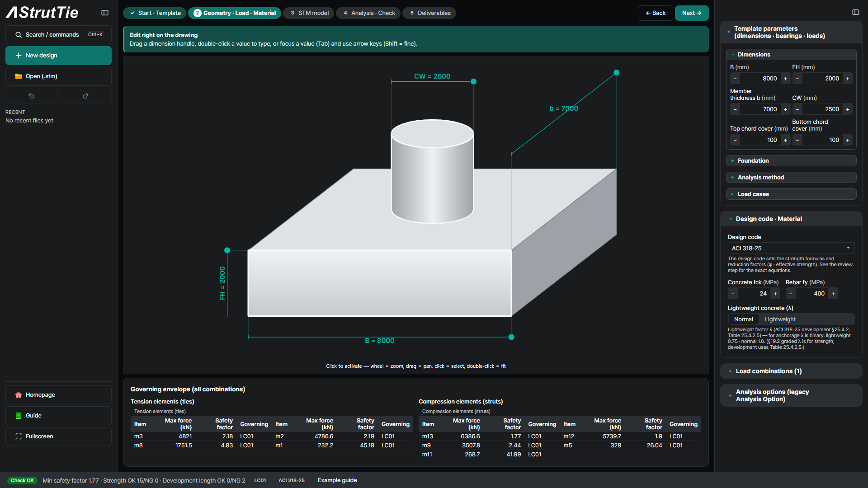Expand the Load cases section

791,194
